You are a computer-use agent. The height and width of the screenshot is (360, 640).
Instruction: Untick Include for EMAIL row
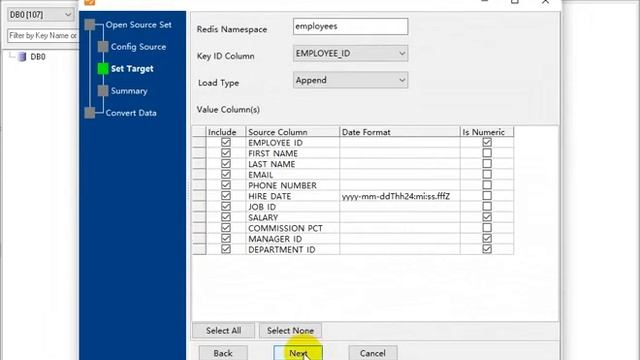[226, 174]
